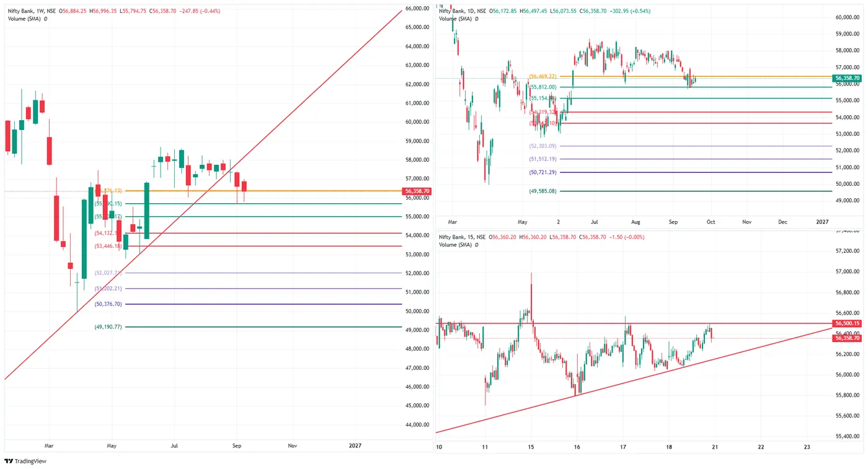This screenshot has height=469, width=868.
Task: Click the 44,000.00 mark on weekly price axis
Action: coord(417,424)
